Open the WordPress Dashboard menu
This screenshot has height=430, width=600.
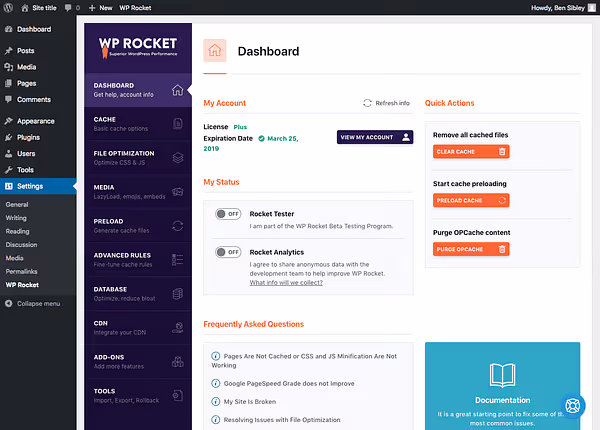click(38, 29)
